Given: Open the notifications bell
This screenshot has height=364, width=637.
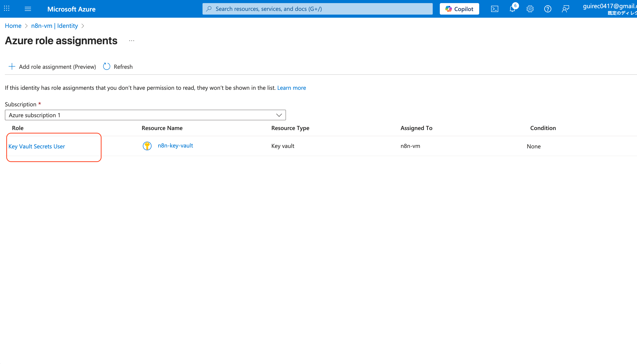Looking at the screenshot, I should [512, 9].
